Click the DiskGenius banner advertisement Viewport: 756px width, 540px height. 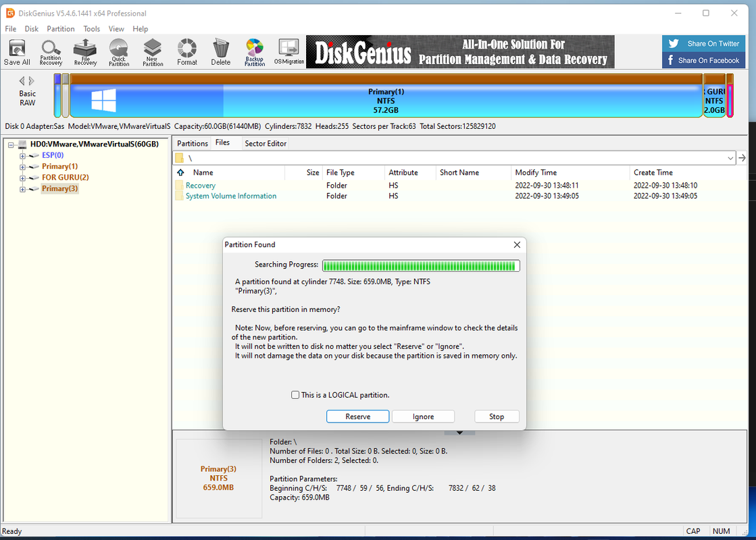[x=461, y=51]
